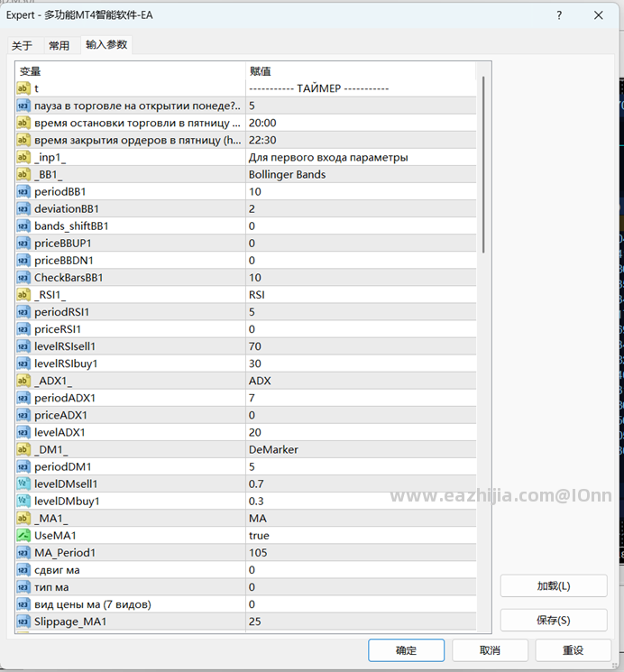Click Для первого входа параметры value
Screen dimensions: 624x672
(361, 157)
